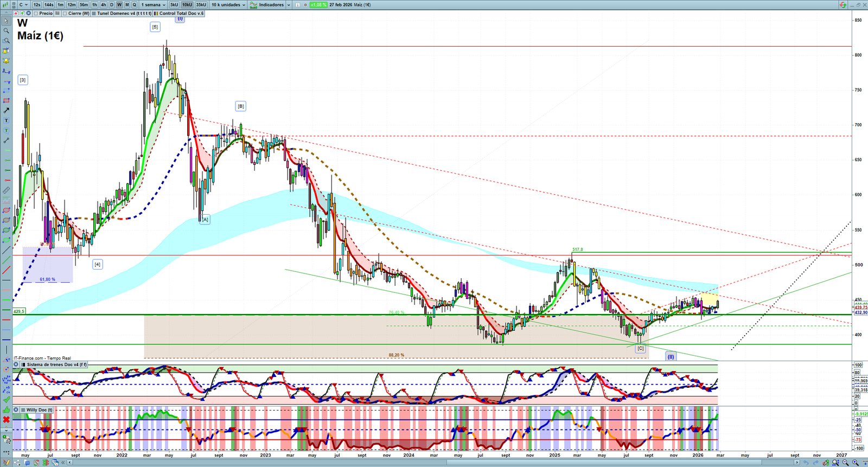Click the bottom horizontal chart scrollbar
The width and height of the screenshot is (868, 467).
coord(434,463)
